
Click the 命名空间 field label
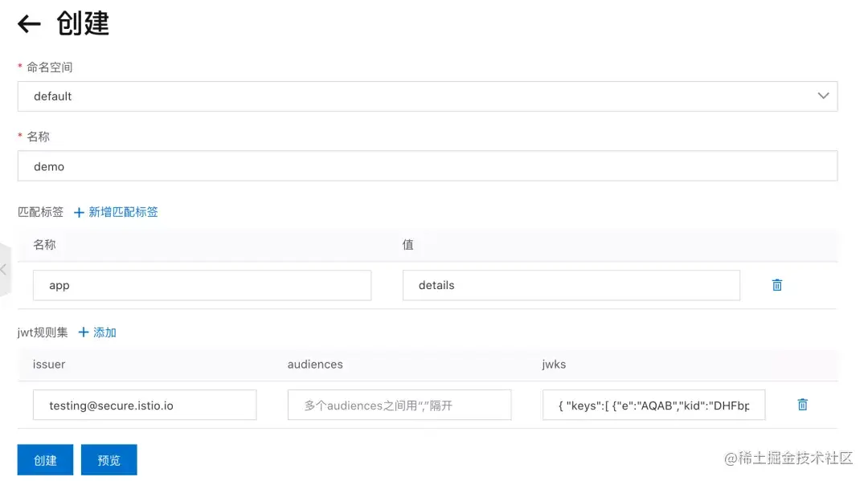(x=49, y=67)
